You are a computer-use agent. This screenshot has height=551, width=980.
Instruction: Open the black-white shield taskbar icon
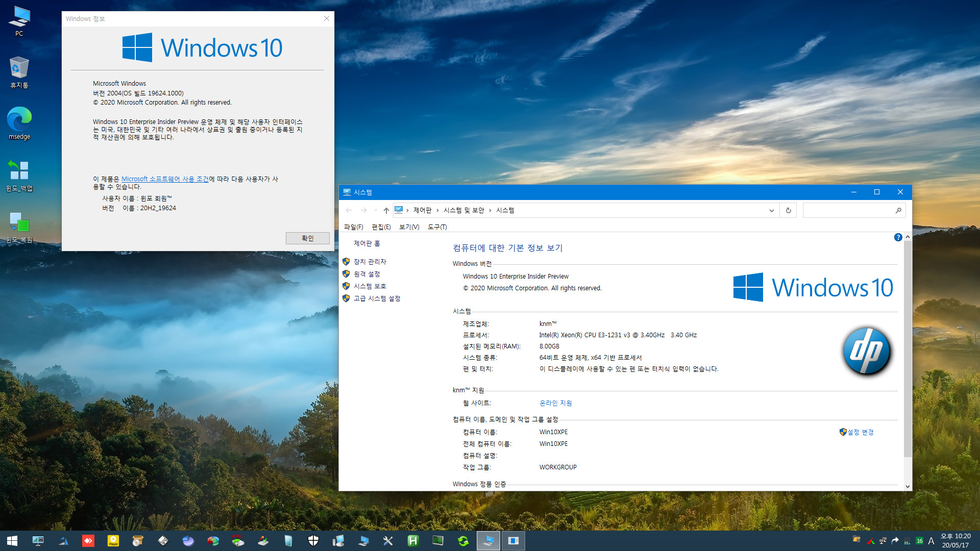[313, 541]
